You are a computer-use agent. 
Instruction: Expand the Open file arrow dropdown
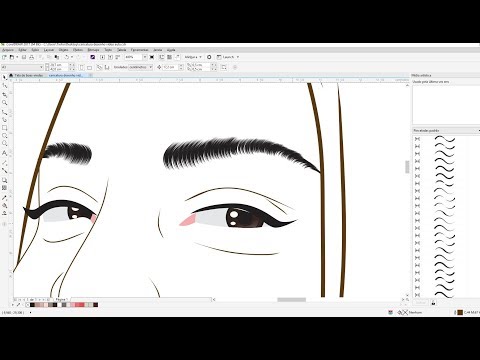17,57
